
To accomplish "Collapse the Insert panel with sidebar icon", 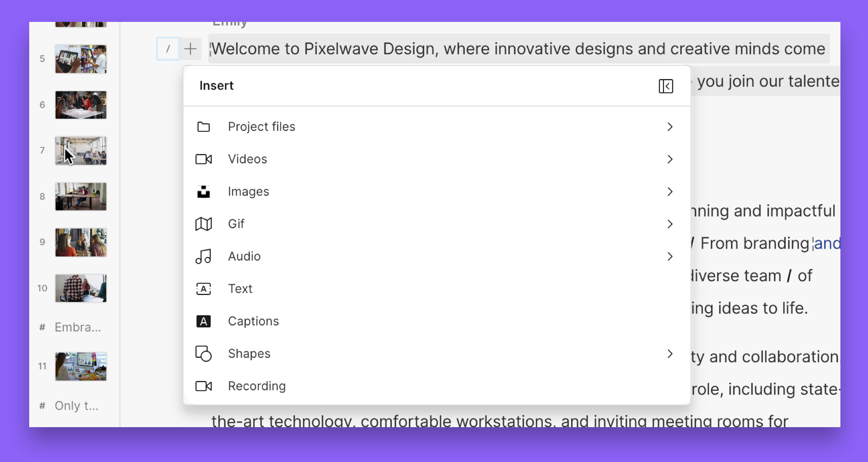I will pos(666,86).
